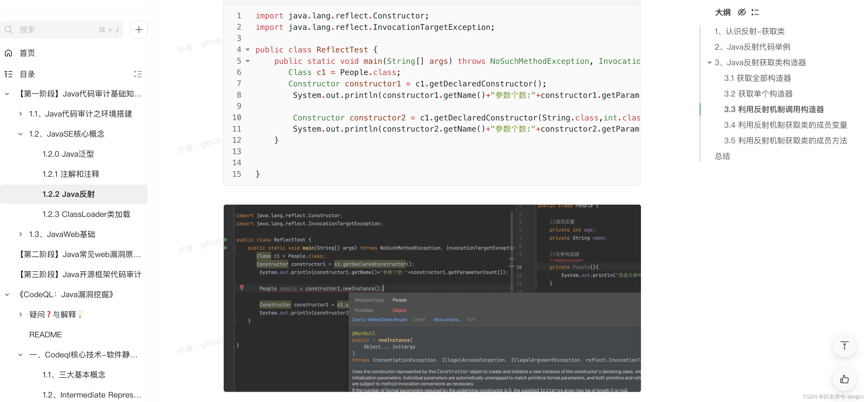Open 1.2.0 Java泛型 page

68,154
